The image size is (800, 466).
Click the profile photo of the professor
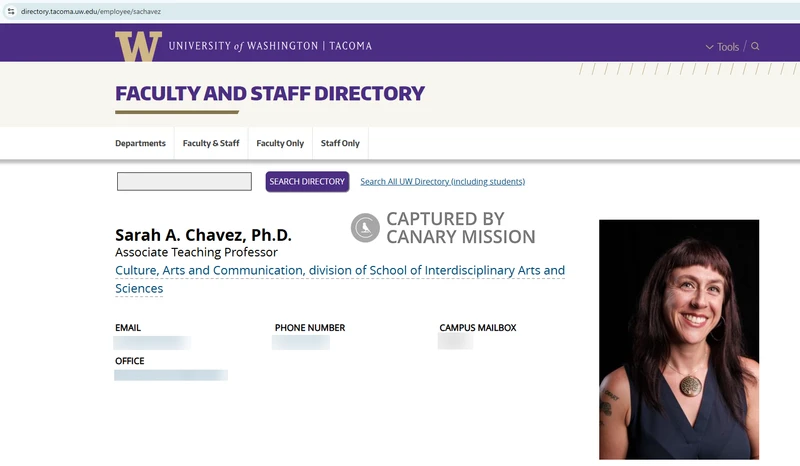pos(678,339)
